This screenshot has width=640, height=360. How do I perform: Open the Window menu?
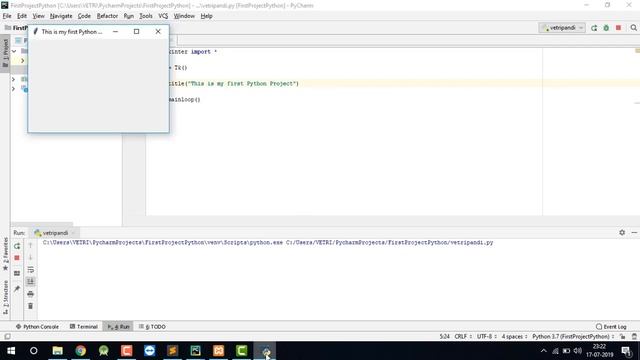[x=184, y=16]
